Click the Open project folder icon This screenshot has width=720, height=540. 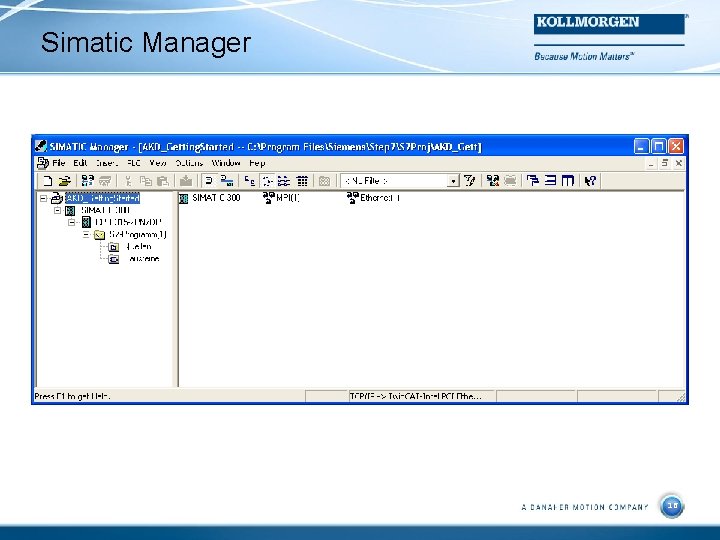coord(64,181)
